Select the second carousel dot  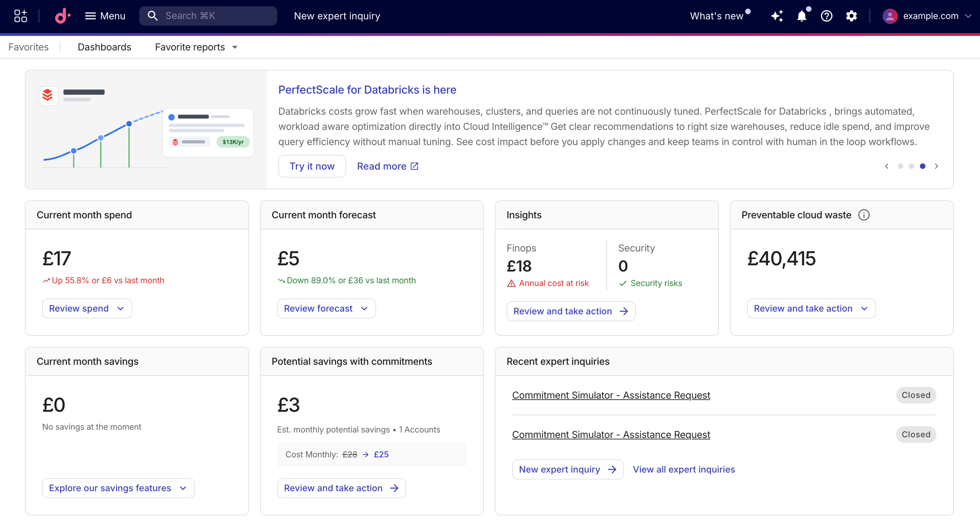[x=912, y=167]
